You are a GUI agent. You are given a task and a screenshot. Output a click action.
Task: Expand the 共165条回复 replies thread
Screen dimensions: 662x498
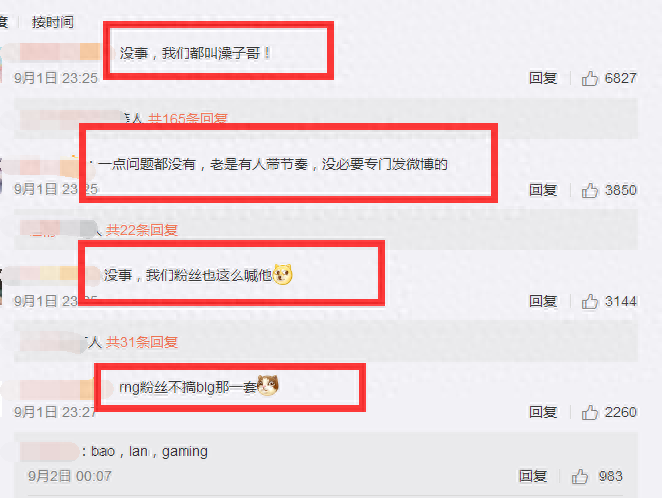[187, 119]
